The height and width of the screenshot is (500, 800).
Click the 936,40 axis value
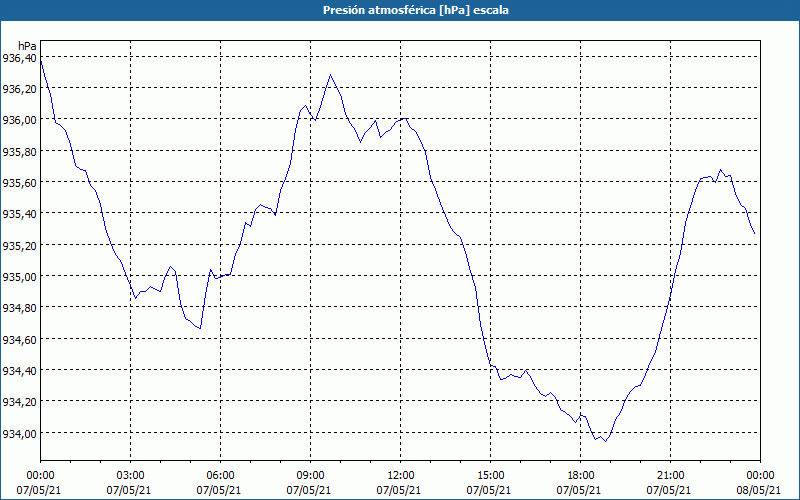(x=20, y=58)
